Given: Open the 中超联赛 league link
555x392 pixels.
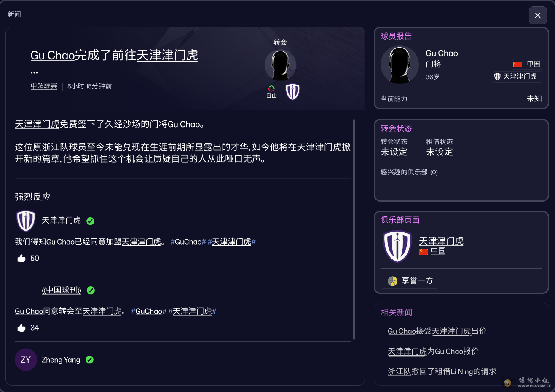Looking at the screenshot, I should point(44,86).
